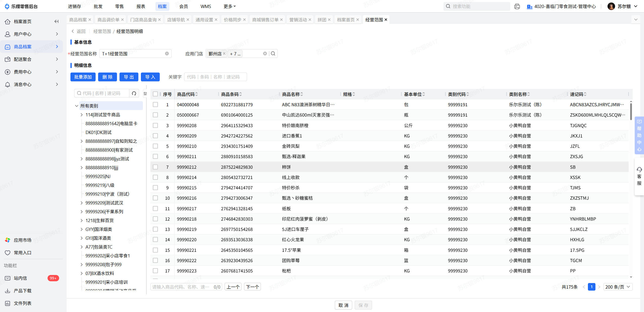Screen dimensions: 644x312
Task: Open the 200 条/页 page size dropdown
Action: coord(618,287)
